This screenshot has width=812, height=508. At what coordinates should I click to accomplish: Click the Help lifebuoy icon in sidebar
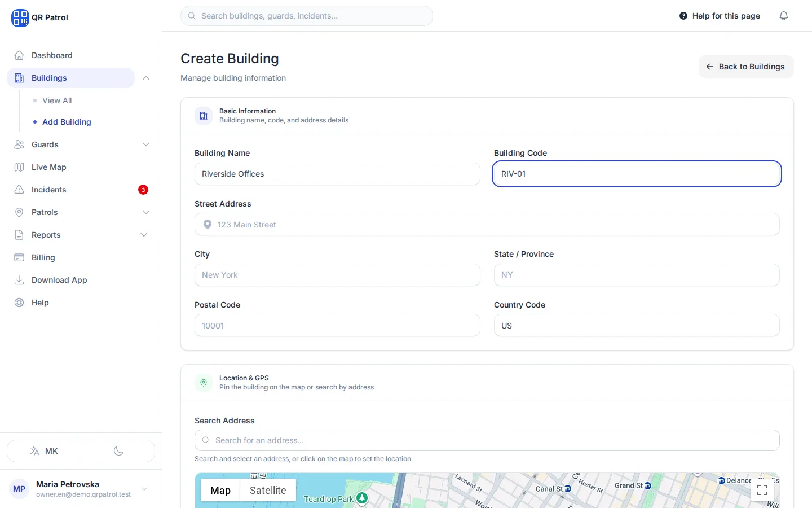click(x=19, y=303)
